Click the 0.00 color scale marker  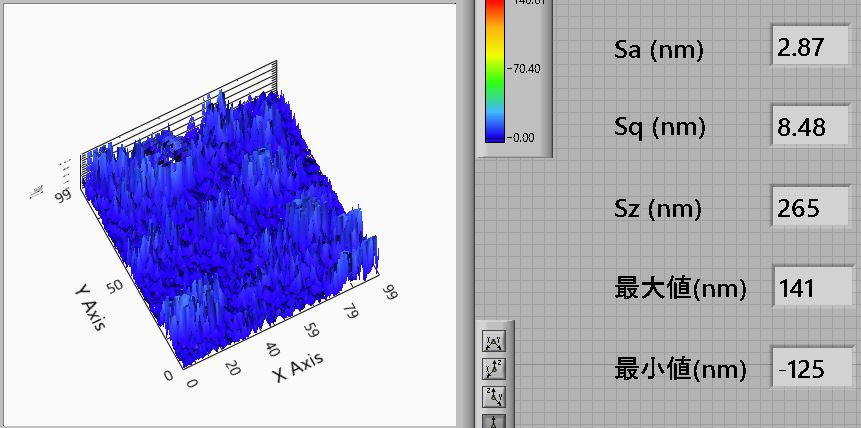click(x=523, y=136)
